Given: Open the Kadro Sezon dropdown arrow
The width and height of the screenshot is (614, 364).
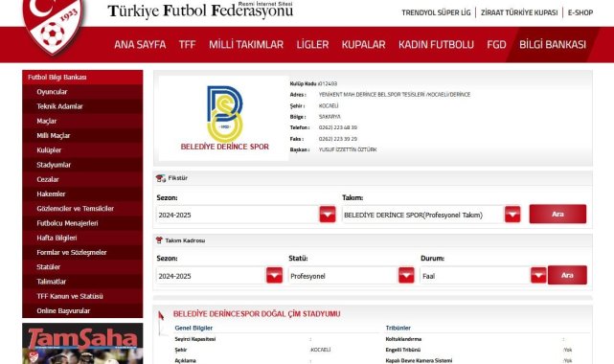Looking at the screenshot, I should coord(274,276).
